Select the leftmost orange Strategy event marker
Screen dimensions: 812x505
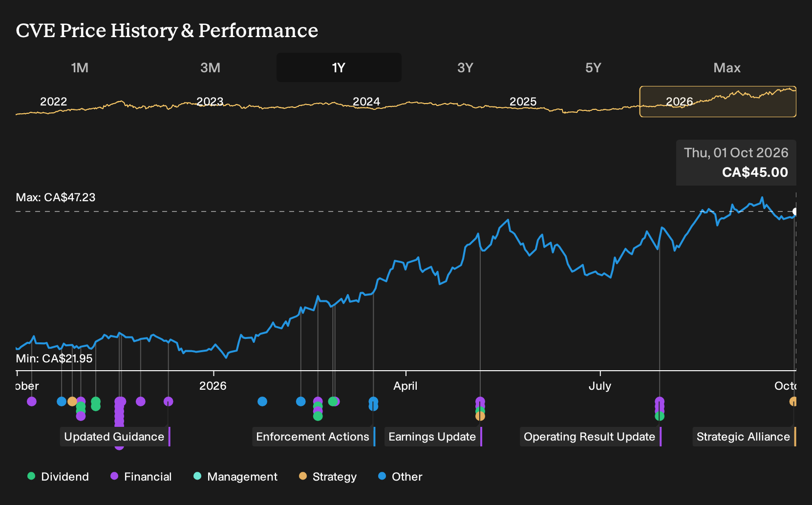tap(72, 401)
